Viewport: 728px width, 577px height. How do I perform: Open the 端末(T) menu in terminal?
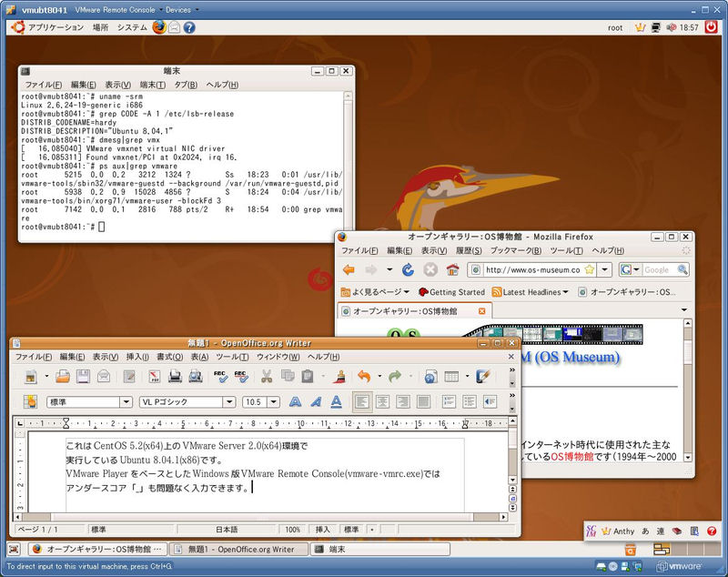(152, 85)
